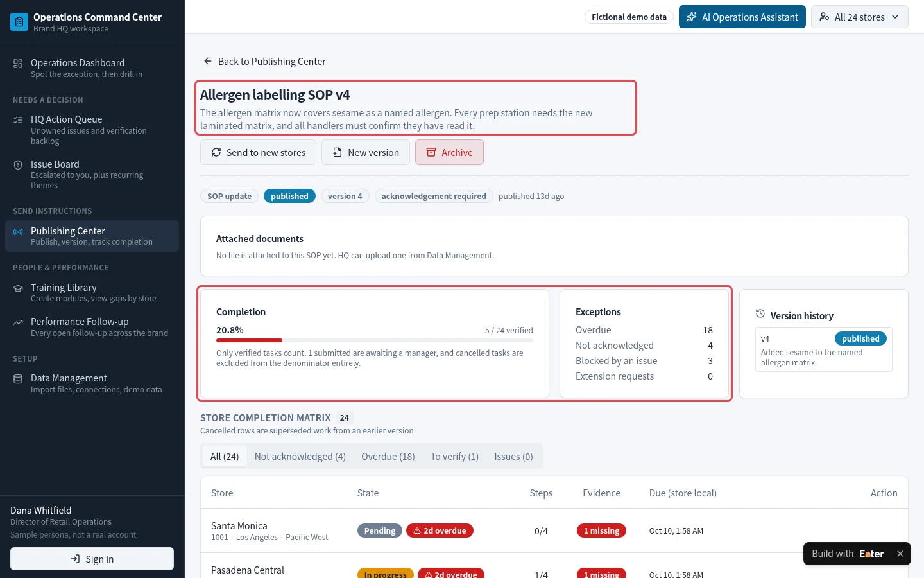
Task: Click the Santa Monica 1 missing evidence badge
Action: pos(601,530)
